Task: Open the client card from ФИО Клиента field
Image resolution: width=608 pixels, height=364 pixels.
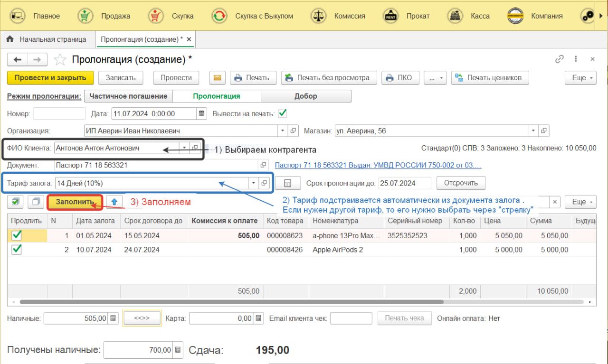Action: click(x=195, y=148)
